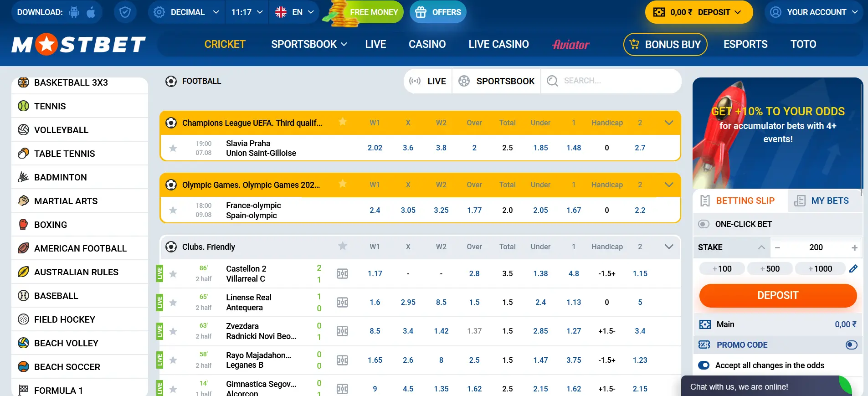This screenshot has height=396, width=868.
Task: Collapse the Champions League UEFA section
Action: point(669,123)
